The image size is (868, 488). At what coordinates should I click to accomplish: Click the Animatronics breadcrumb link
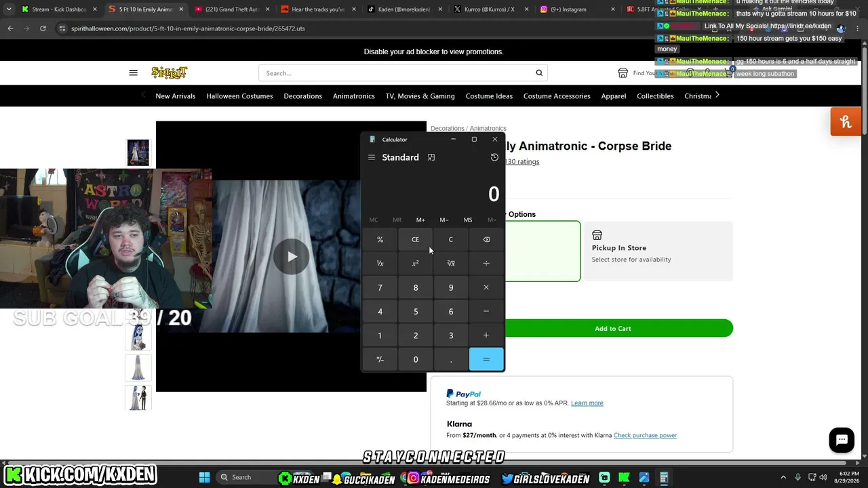[x=488, y=128]
